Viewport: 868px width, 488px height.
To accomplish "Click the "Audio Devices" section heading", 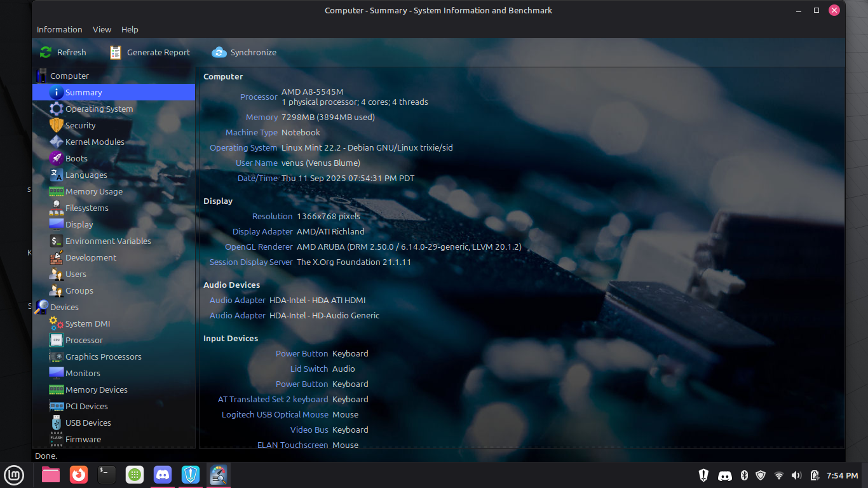I will point(231,285).
